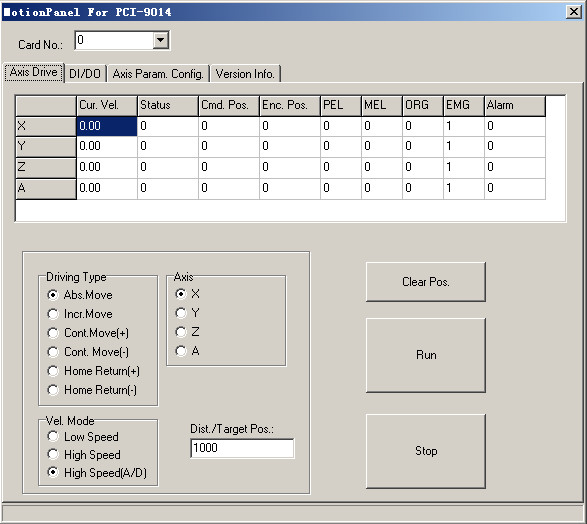Select the A row Cur. Vel. cell
This screenshot has width=587, height=524.
click(x=107, y=189)
